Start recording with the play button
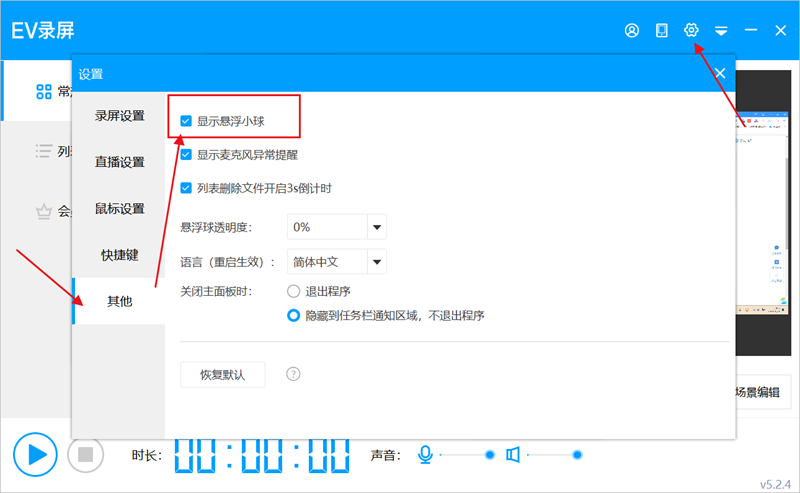The height and width of the screenshot is (493, 800). pyautogui.click(x=35, y=454)
